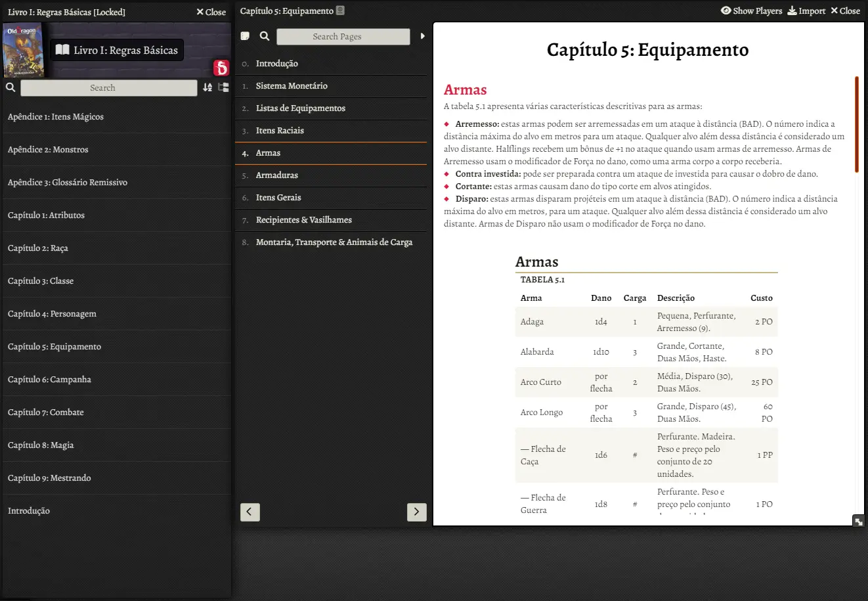Viewport: 868px width, 601px height.
Task: Open Capítulo 3: Classe entry
Action: (117, 281)
